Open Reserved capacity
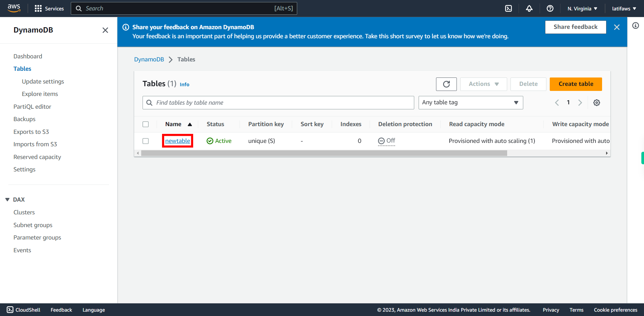 point(37,157)
